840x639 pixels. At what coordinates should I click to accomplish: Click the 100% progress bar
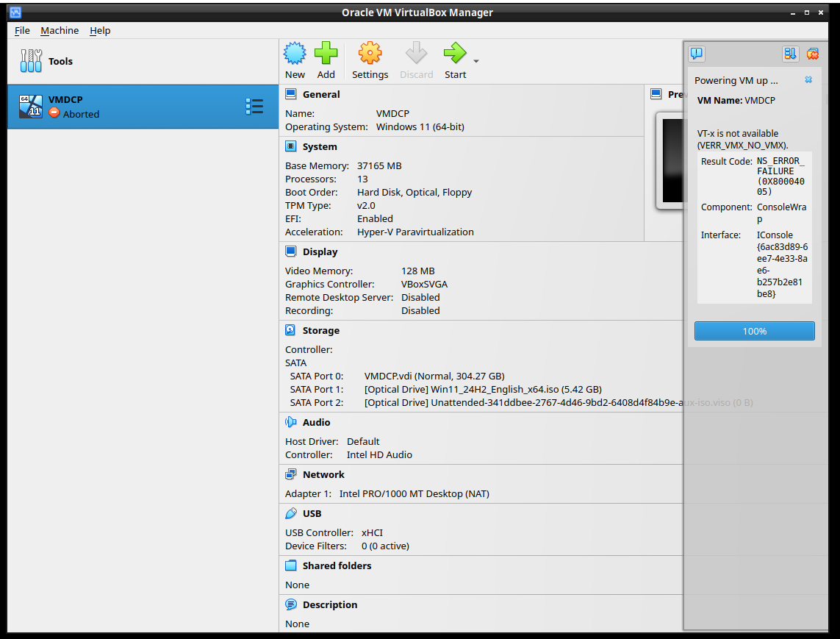click(x=754, y=331)
